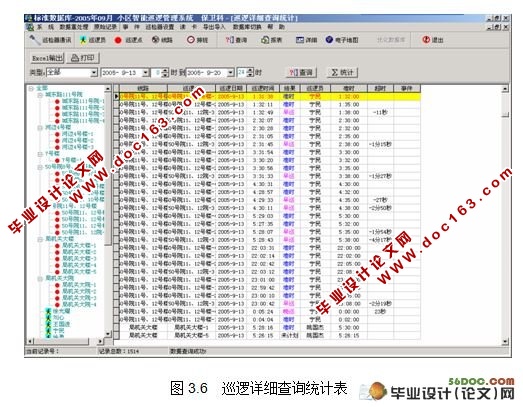This screenshot has width=523, height=407.
Task: Click the 巡逻时间 column header
Action: tap(263, 88)
